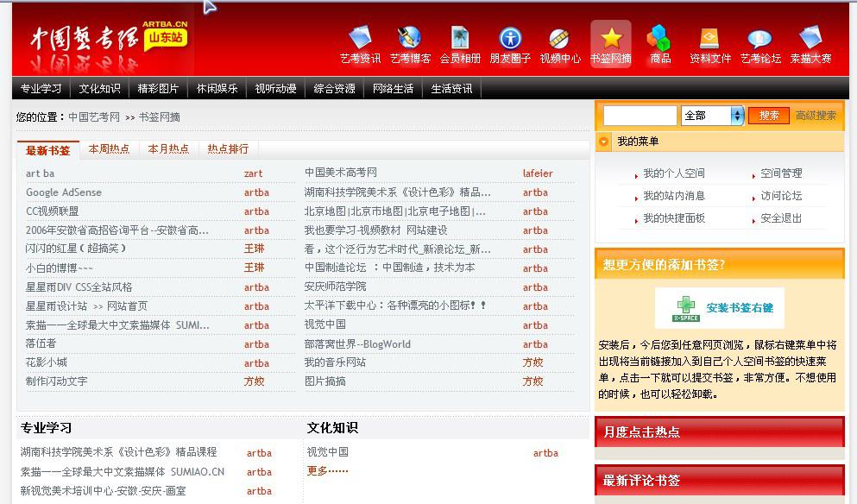Open the 中国美术高考网 bookmark
This screenshot has width=857, height=504.
click(x=341, y=173)
